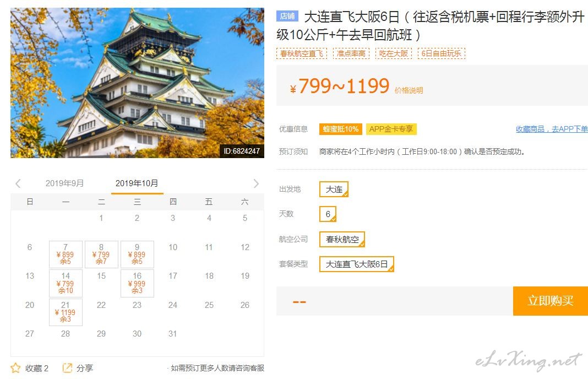
Task: Click calendar date 26
Action: pyautogui.click(x=245, y=305)
